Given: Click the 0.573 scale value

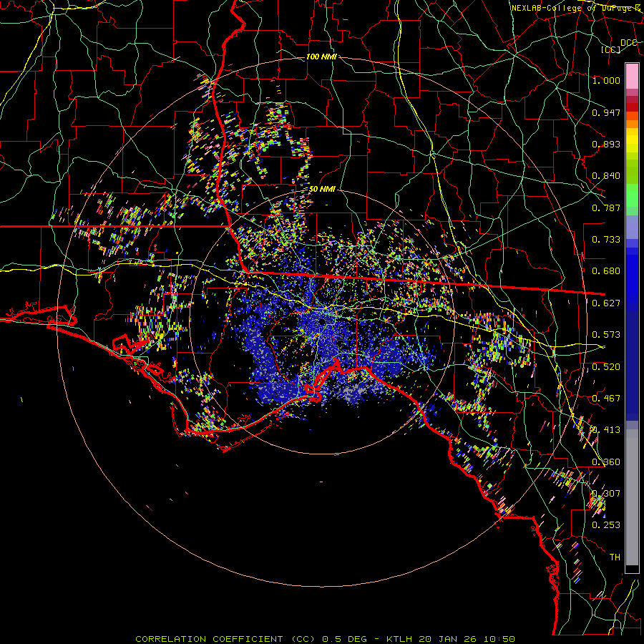Looking at the screenshot, I should click(606, 335).
